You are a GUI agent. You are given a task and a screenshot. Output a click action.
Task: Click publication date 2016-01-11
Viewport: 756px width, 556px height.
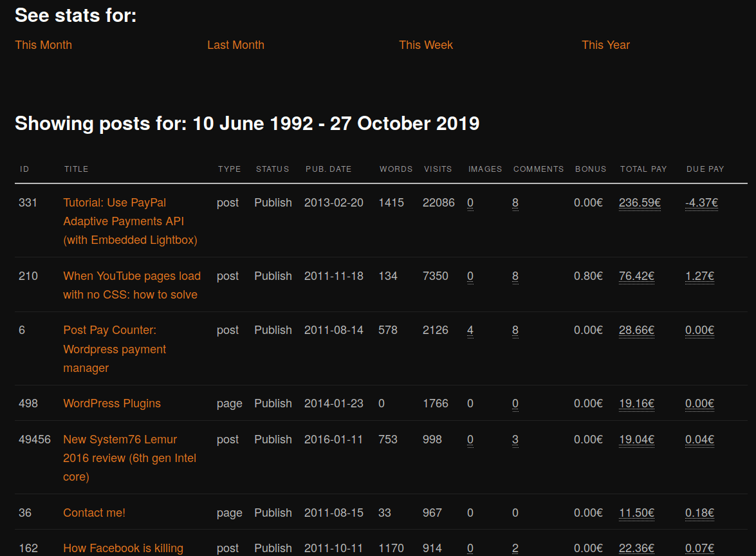coord(333,440)
